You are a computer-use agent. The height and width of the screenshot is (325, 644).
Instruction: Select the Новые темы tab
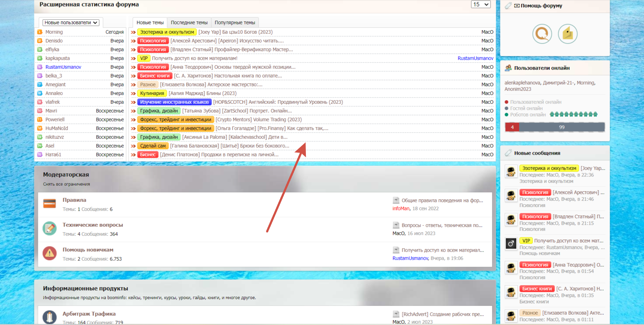(x=150, y=22)
